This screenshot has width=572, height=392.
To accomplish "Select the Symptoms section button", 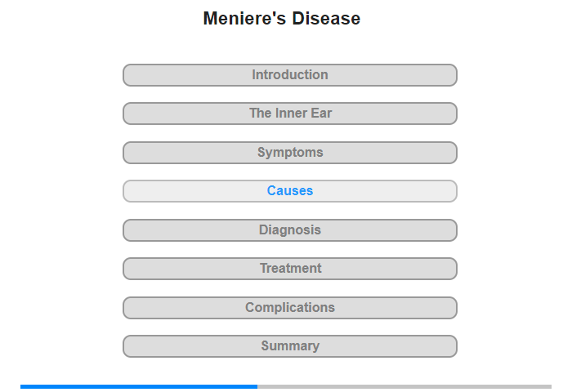I will (x=289, y=153).
